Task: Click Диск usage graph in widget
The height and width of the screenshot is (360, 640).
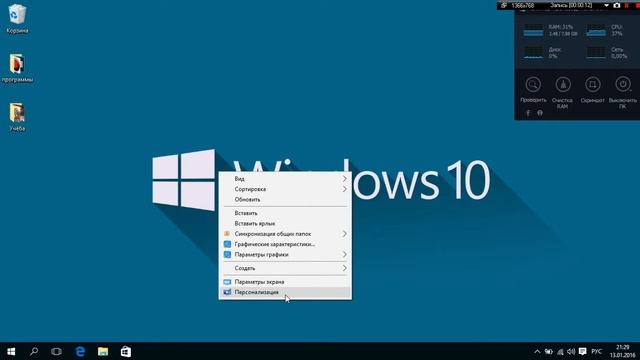Action: coord(533,52)
